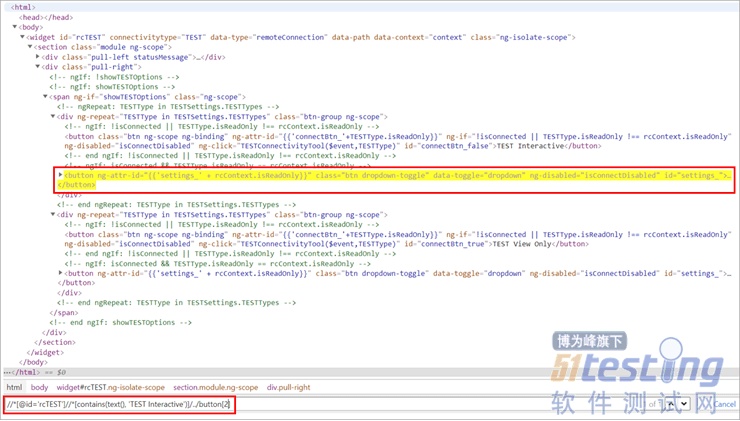The image size is (740, 421).
Task: Select the comment ngIf: !showTESTOptions
Action: pos(114,76)
